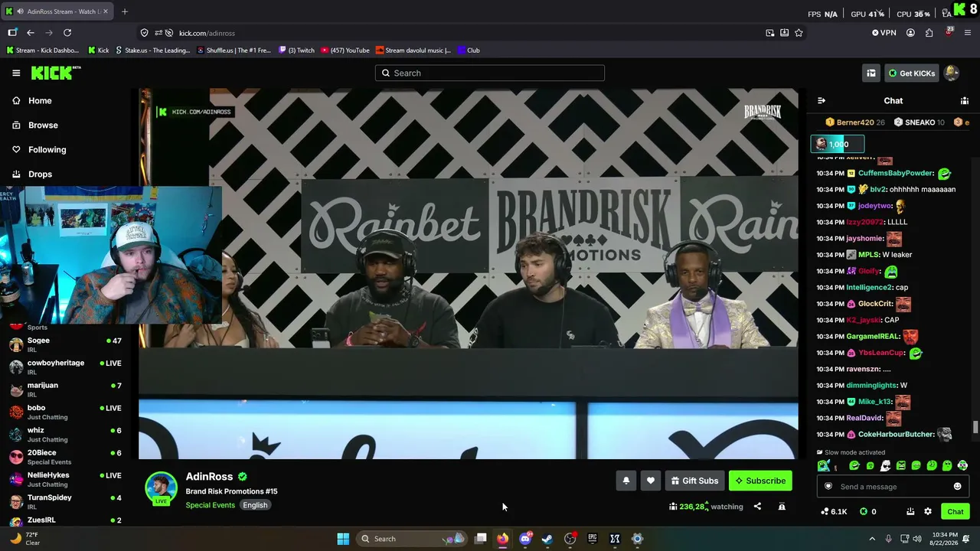This screenshot has height=551, width=980.
Task: Share the stream with the share icon
Action: [x=757, y=506]
